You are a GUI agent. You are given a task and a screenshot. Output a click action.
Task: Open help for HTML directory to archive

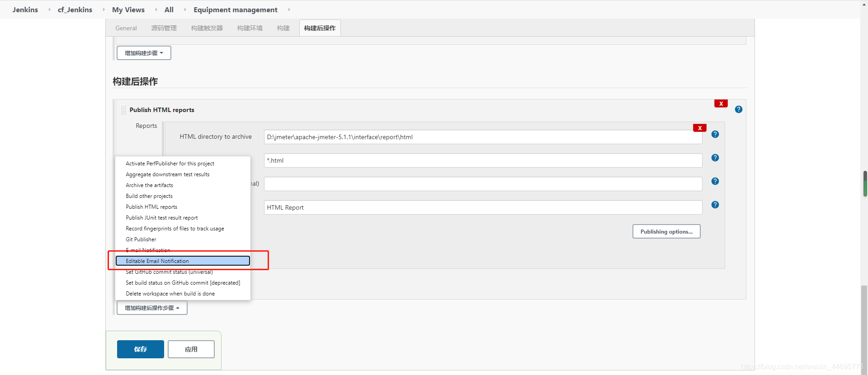[x=715, y=134]
